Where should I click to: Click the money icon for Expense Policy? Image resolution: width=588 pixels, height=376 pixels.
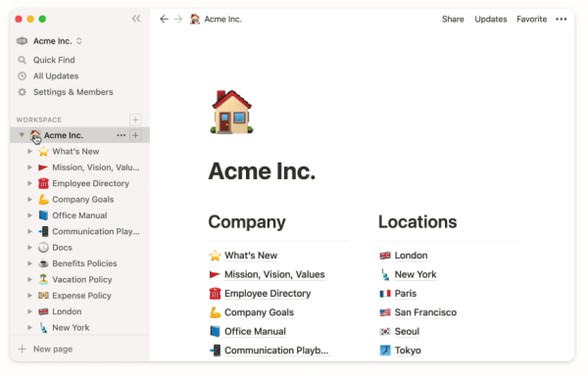[x=43, y=296]
